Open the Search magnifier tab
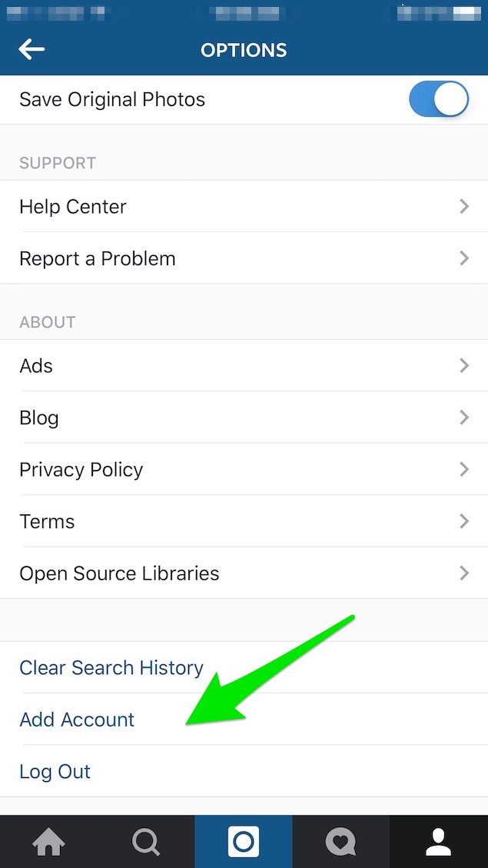Image resolution: width=488 pixels, height=868 pixels. pyautogui.click(x=146, y=842)
